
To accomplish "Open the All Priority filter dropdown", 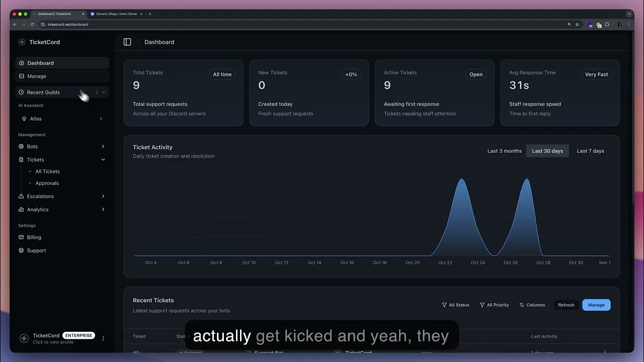I will coord(494,305).
